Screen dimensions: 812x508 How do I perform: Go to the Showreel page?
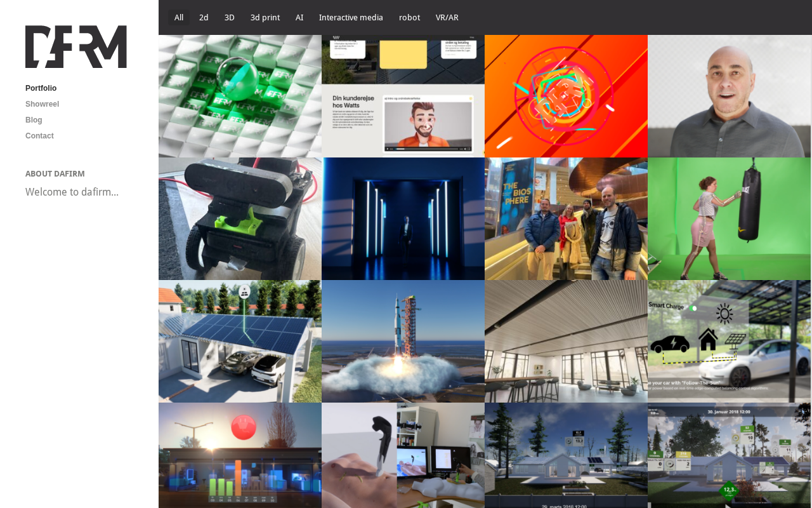[42, 104]
